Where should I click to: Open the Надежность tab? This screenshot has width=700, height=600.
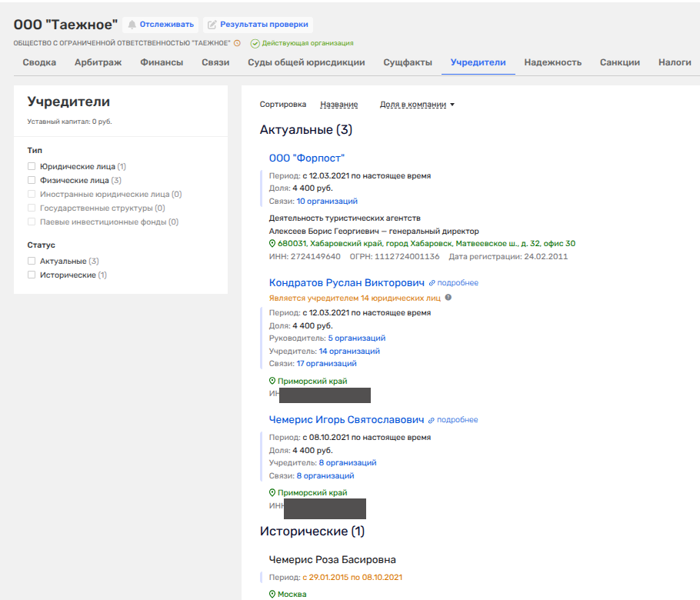coord(552,62)
